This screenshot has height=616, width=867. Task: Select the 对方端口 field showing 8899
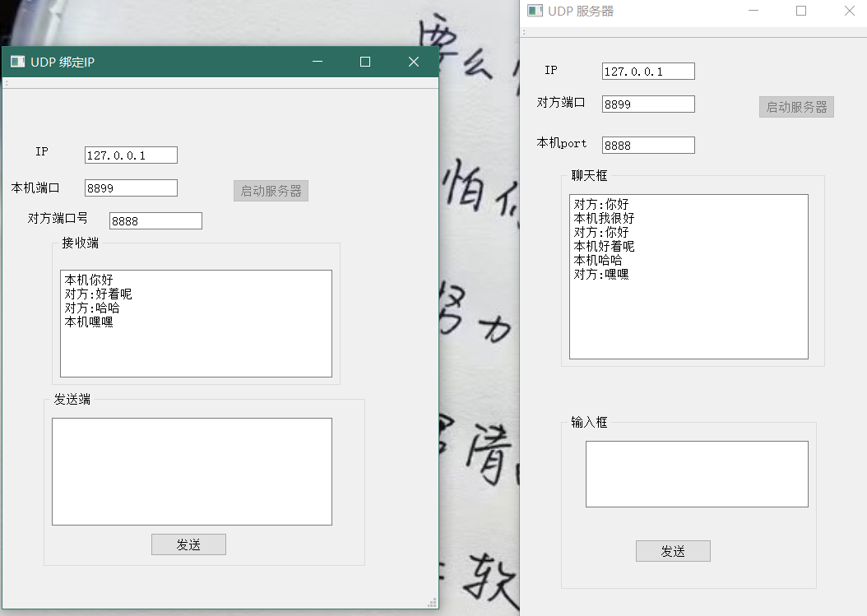(x=647, y=104)
